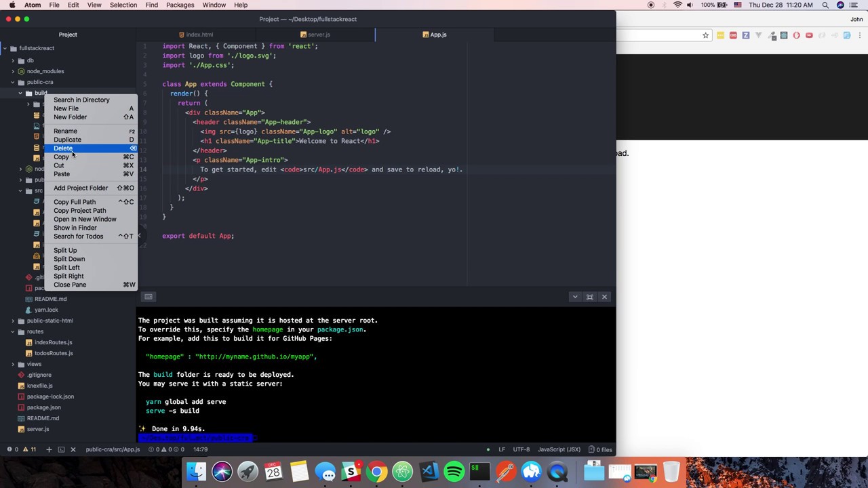Pick New Folder in the context menu
This screenshot has width=868, height=488.
point(91,117)
